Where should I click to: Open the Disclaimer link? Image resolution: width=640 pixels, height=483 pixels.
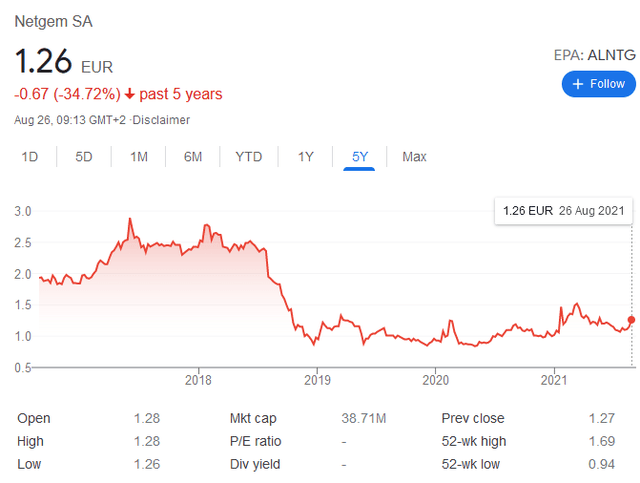tap(162, 120)
